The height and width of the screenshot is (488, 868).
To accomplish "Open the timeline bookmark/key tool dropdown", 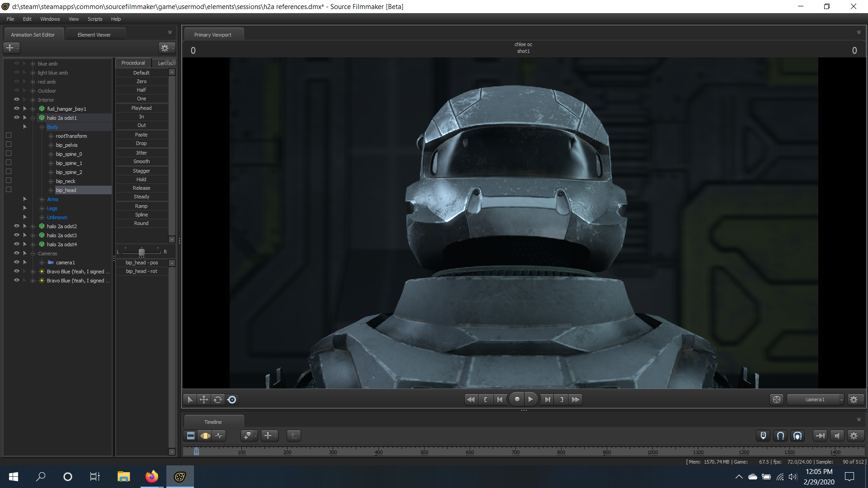I will tap(249, 436).
